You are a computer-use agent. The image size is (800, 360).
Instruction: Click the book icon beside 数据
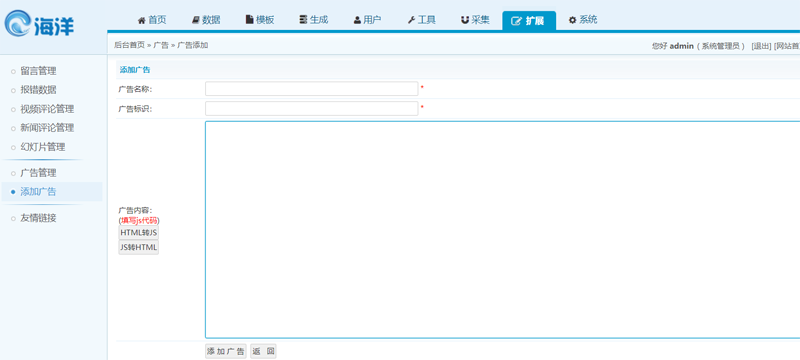(196, 20)
